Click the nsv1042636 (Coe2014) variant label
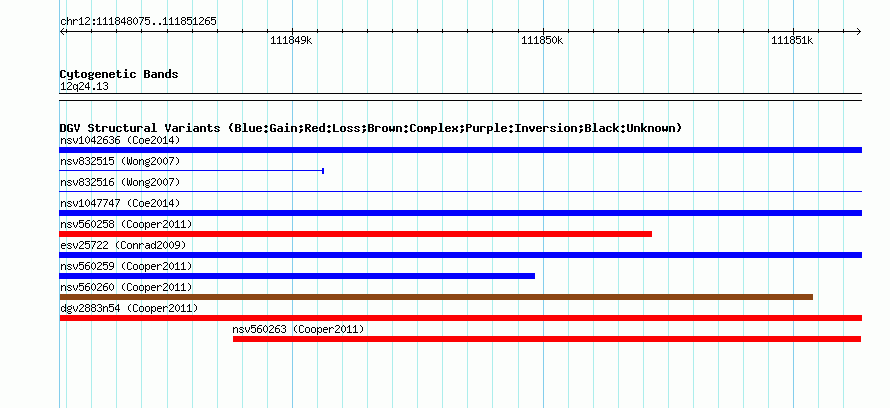This screenshot has width=890, height=408. click(120, 140)
